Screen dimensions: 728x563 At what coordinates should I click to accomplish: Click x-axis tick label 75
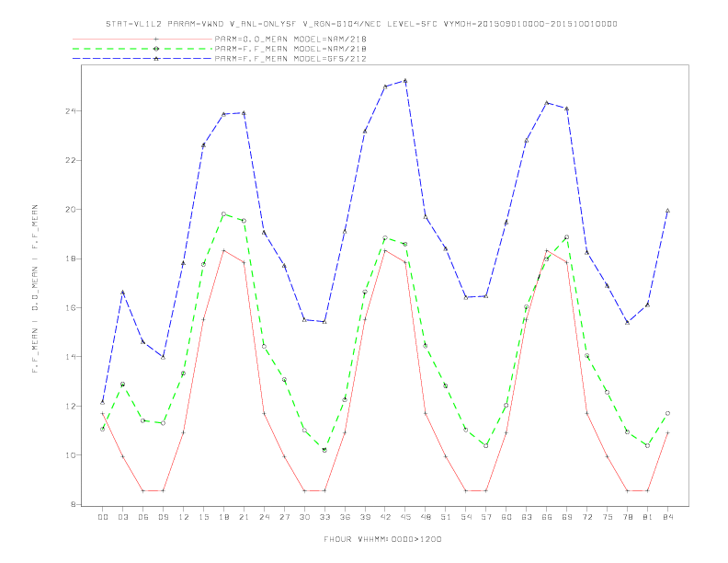[x=608, y=517]
